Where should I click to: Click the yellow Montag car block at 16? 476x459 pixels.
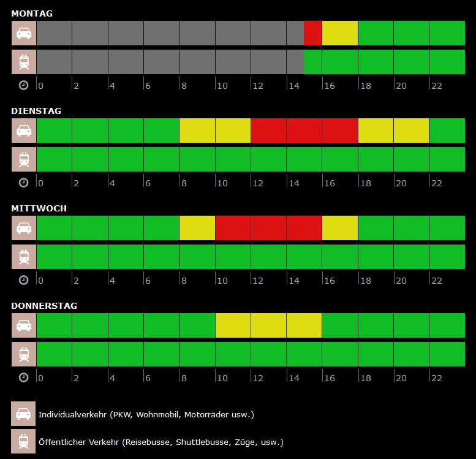[339, 33]
